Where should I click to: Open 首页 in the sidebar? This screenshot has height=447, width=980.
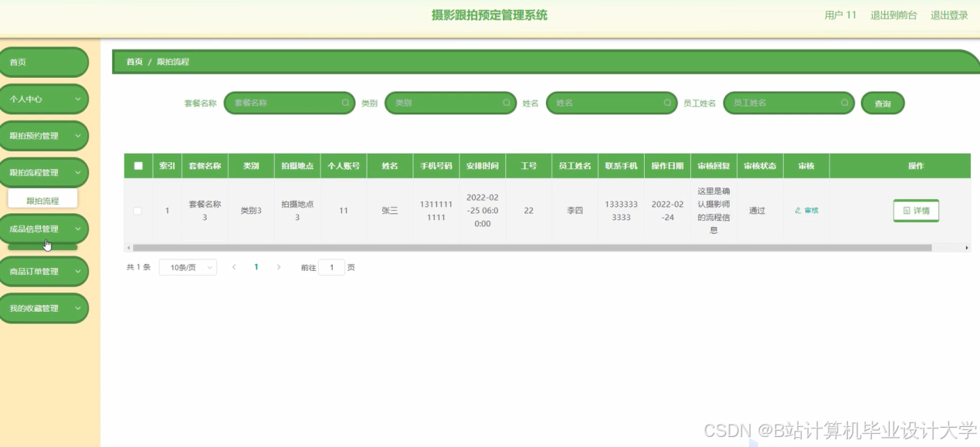tap(44, 63)
